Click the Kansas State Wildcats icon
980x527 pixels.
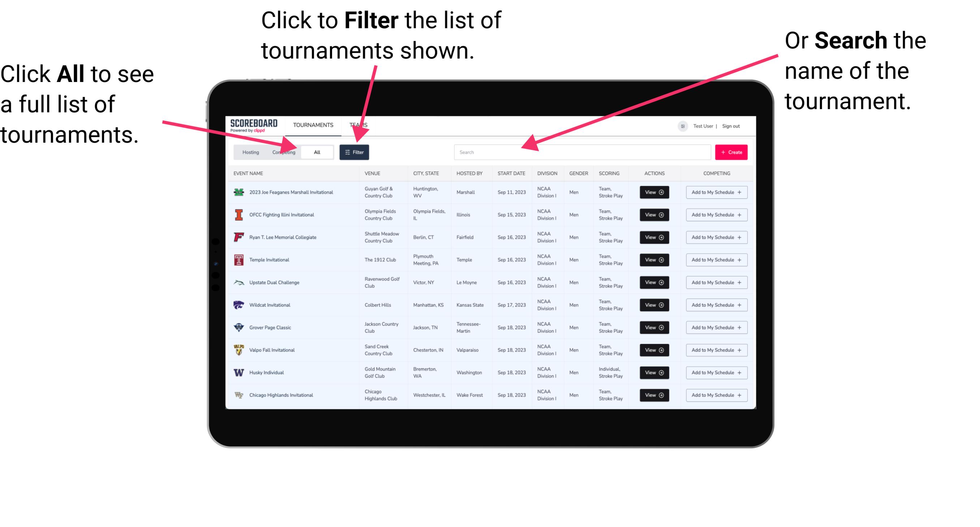(x=238, y=305)
